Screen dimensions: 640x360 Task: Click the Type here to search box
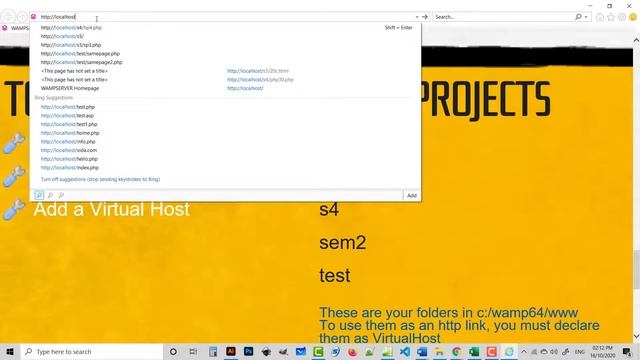[x=92, y=351]
